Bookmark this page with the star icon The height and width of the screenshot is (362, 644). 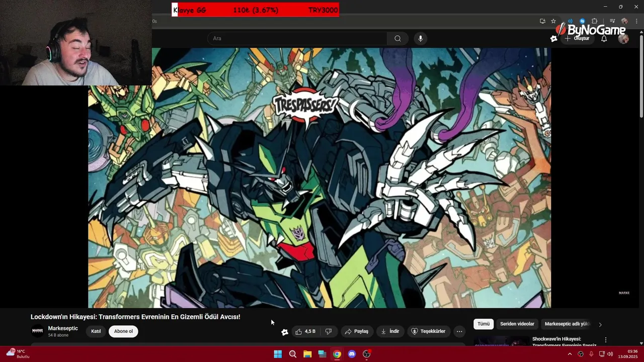point(553,21)
